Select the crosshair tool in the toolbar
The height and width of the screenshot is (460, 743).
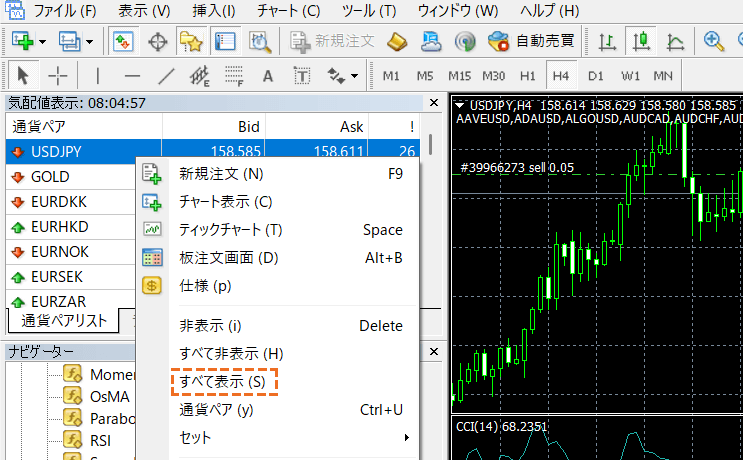58,76
